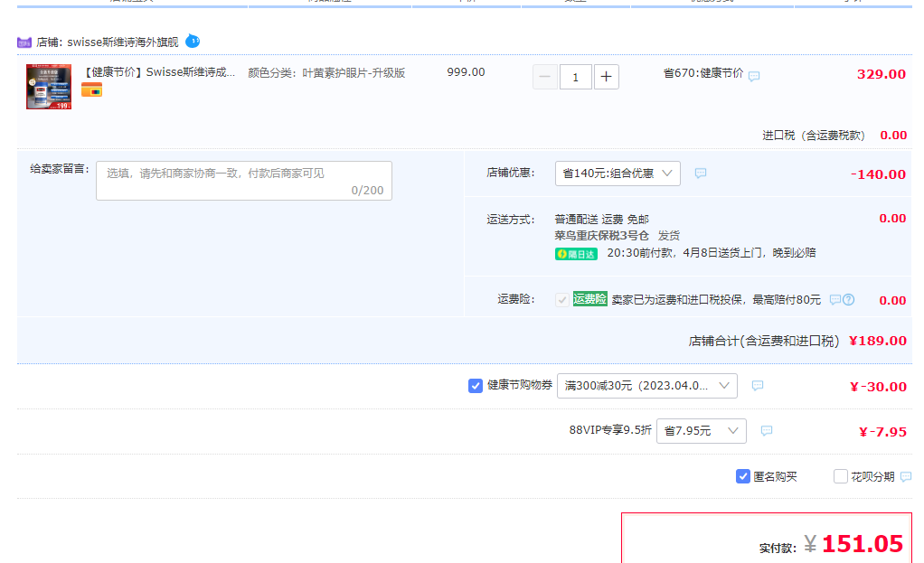
Task: Open the 【健康节价】Swisse斯维诗成... product title link
Action: 158,72
